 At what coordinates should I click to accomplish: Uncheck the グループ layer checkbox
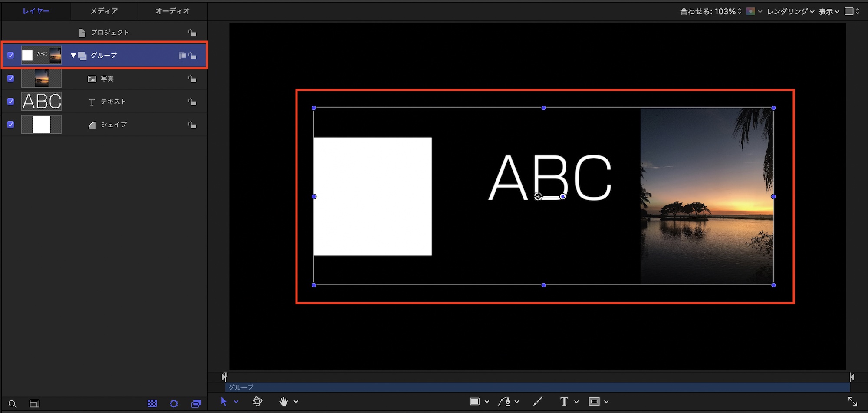(x=11, y=56)
